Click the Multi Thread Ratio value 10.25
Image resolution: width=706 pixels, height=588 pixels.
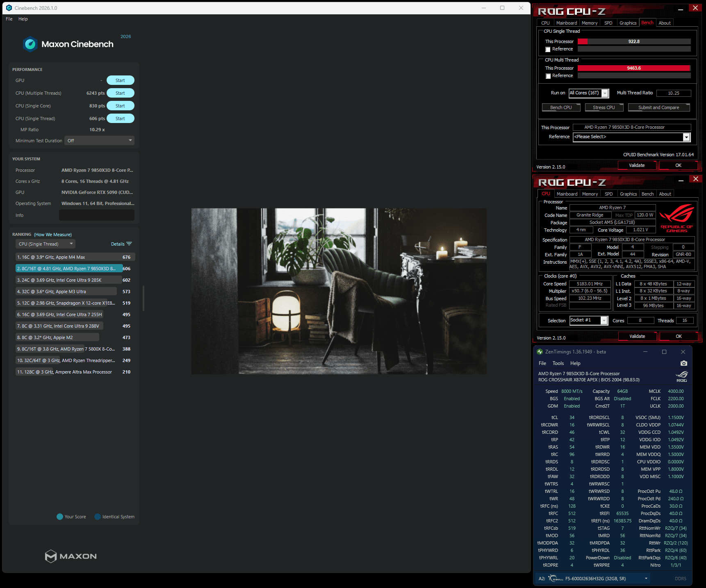674,93
